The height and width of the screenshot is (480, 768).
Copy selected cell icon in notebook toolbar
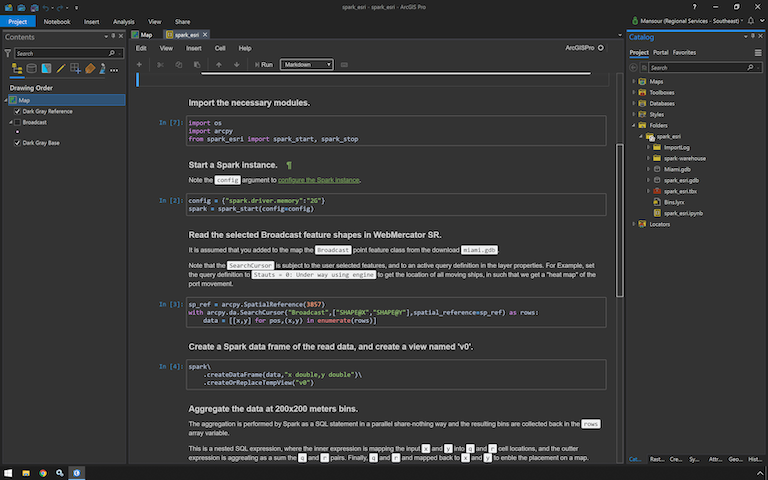(179, 64)
